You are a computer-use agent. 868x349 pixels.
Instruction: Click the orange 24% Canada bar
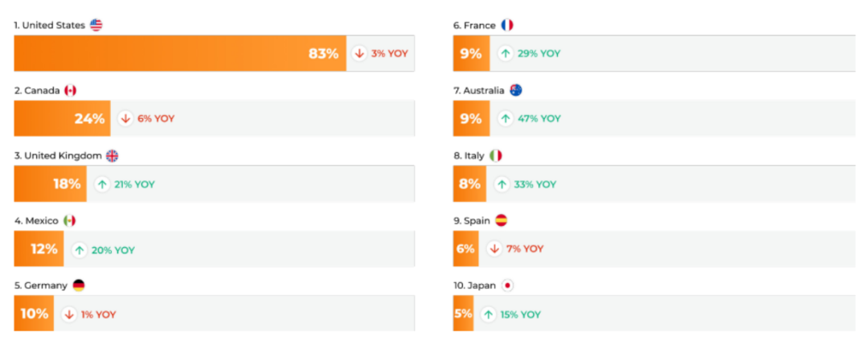click(x=62, y=119)
